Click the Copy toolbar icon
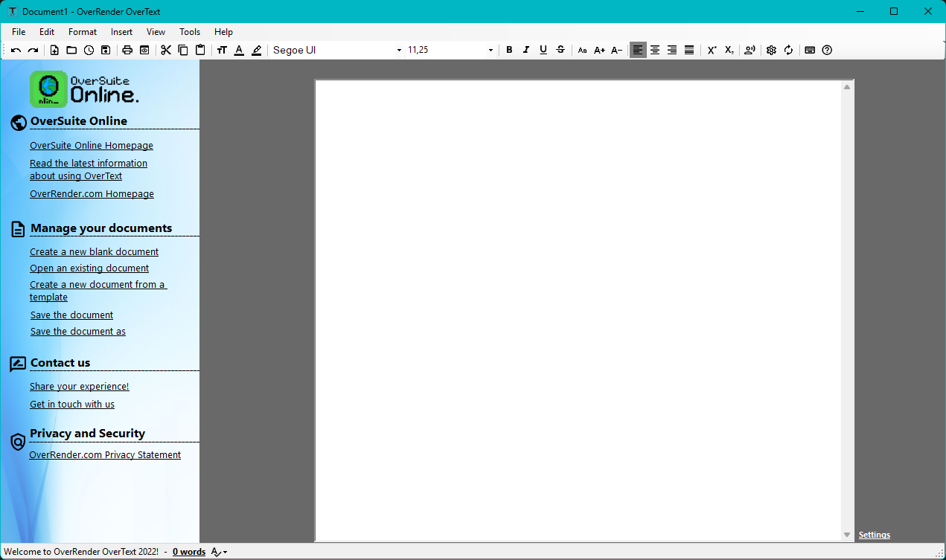946x560 pixels. [183, 51]
